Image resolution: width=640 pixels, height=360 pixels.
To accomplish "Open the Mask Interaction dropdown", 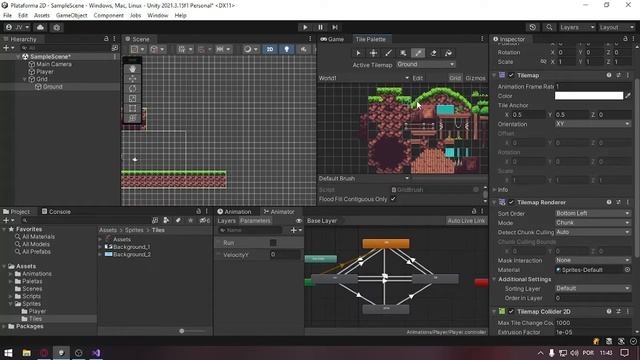I will (x=593, y=260).
